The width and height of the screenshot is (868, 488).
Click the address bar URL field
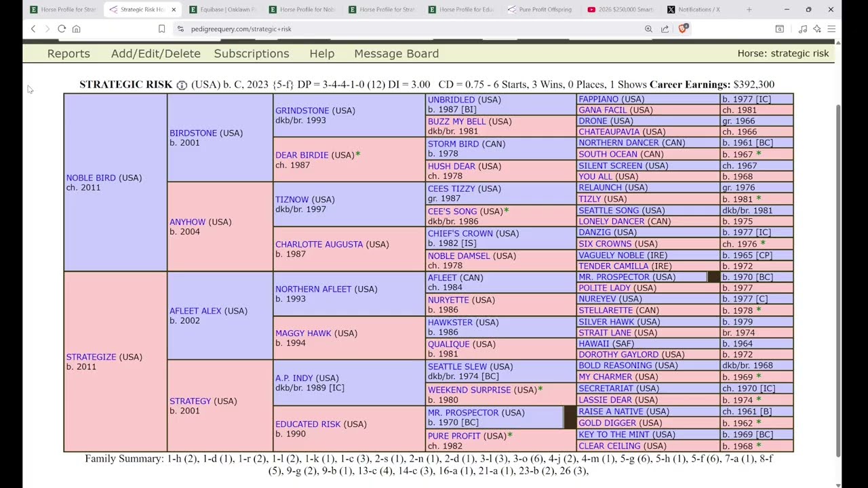[407, 29]
